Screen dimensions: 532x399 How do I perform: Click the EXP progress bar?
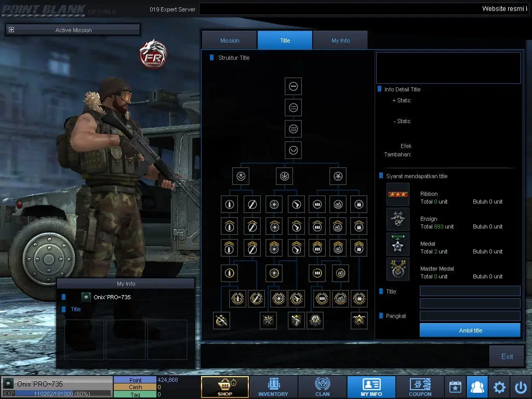[63, 394]
